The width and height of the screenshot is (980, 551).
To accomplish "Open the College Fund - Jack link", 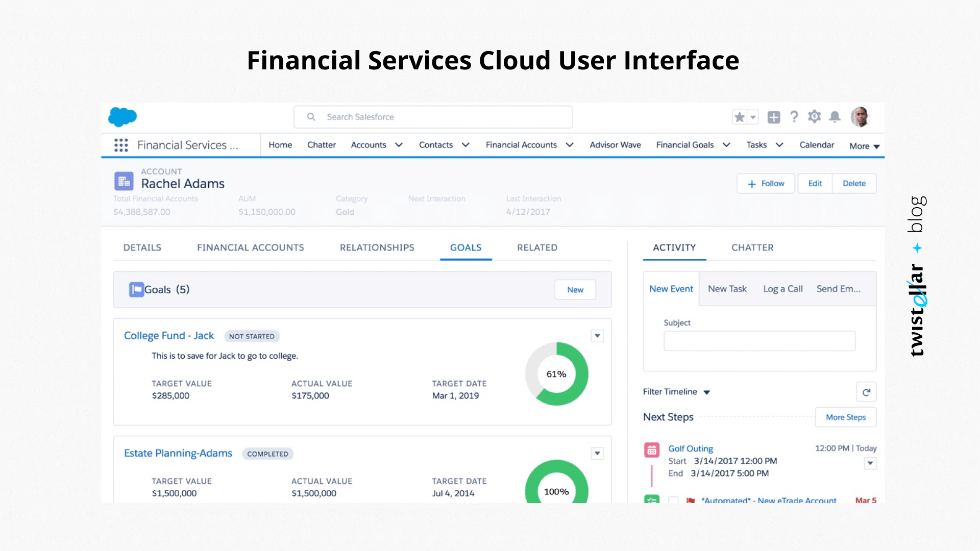I will [169, 336].
